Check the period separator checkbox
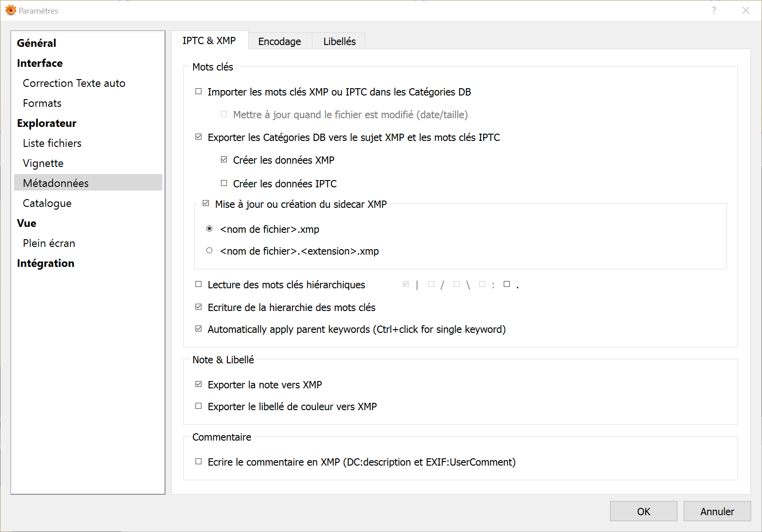Image resolution: width=762 pixels, height=532 pixels. click(507, 284)
